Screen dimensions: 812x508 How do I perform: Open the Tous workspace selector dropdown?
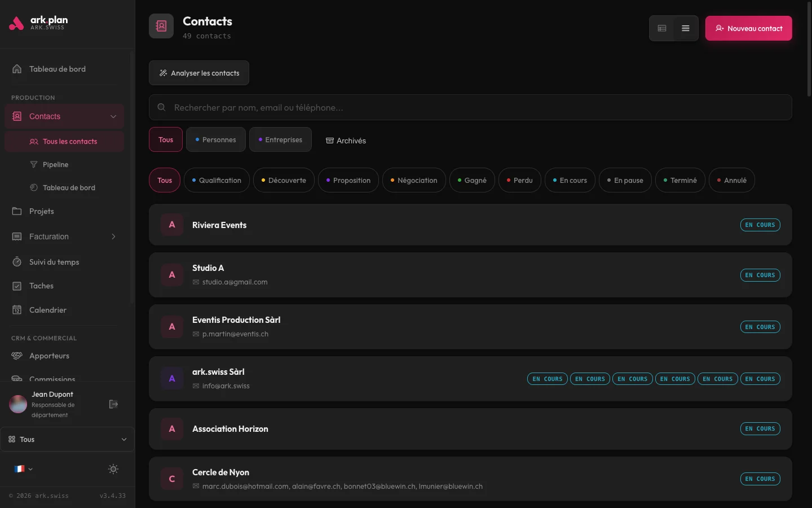coord(67,439)
